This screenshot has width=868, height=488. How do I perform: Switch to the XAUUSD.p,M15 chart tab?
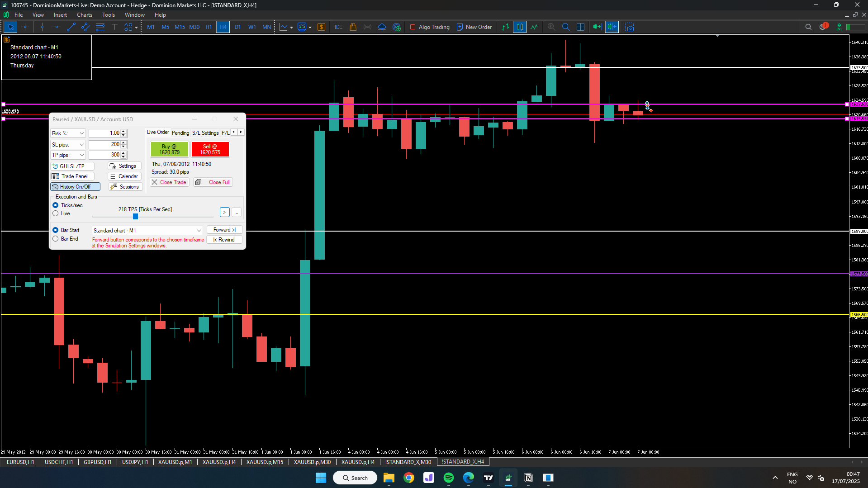coord(265,462)
